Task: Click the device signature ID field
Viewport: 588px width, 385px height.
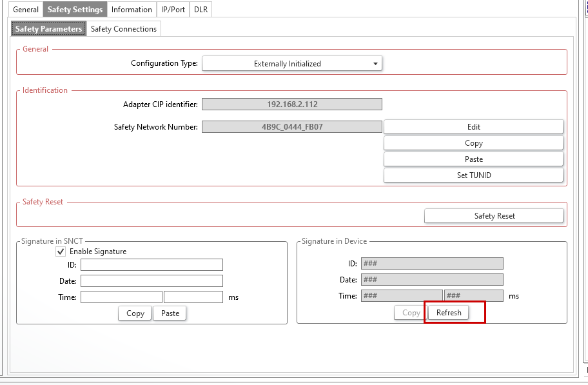Action: point(432,263)
